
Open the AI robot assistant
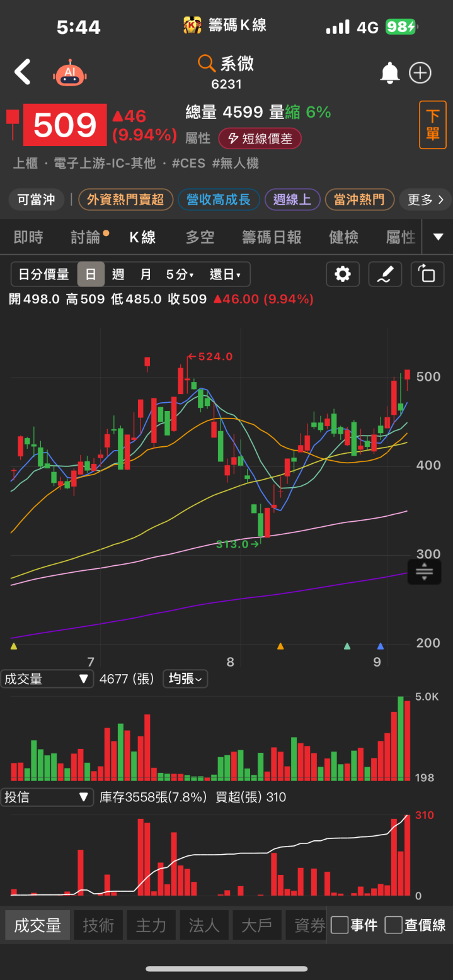[70, 73]
